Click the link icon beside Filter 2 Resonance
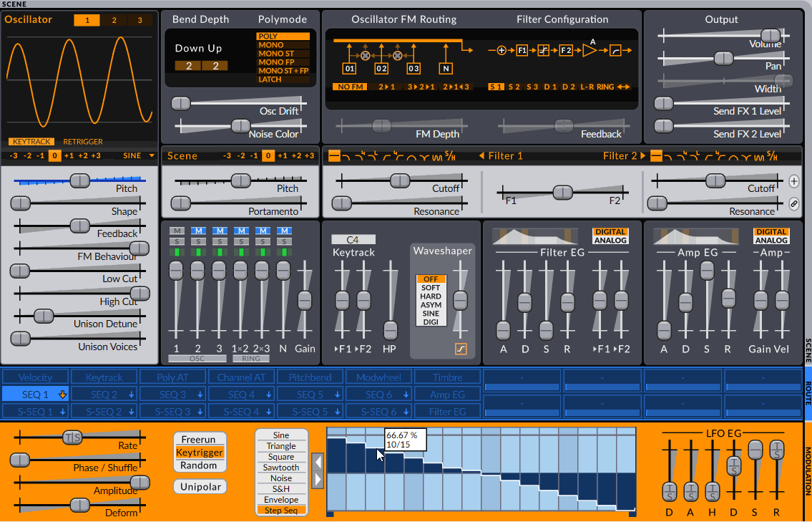This screenshot has height=522, width=812. coord(794,204)
